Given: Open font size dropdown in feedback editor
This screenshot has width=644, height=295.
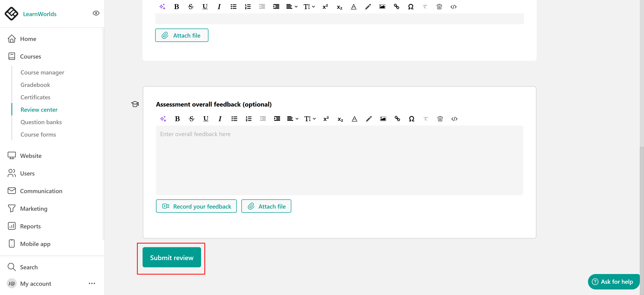Looking at the screenshot, I should click(x=310, y=119).
